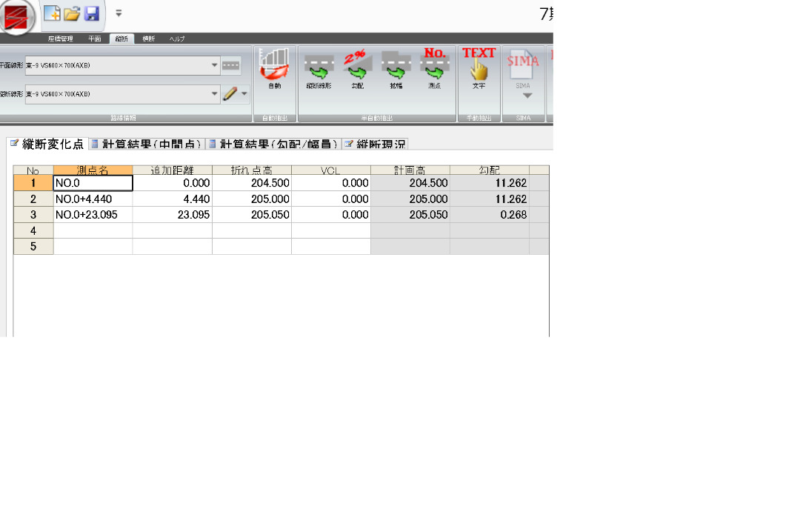Viewport: 800px width, 532px height.
Task: Click the open folder icon
Action: pyautogui.click(x=72, y=13)
